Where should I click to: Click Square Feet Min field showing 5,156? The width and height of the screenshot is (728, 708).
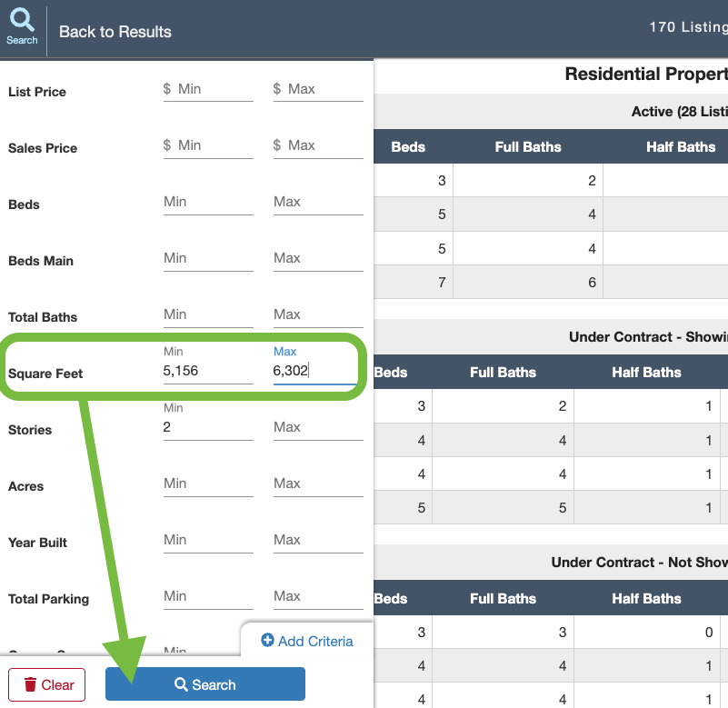coord(208,371)
